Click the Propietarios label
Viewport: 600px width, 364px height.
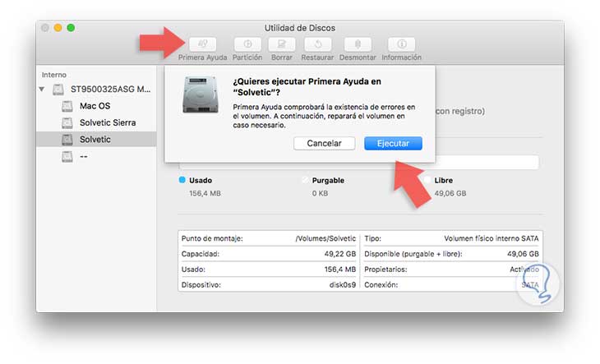tap(385, 270)
